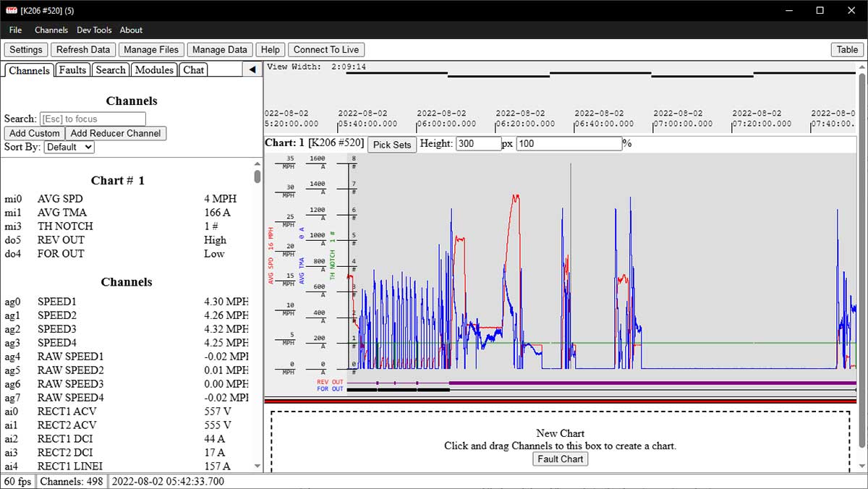This screenshot has width=868, height=489.
Task: Click the Refresh Data button
Action: (83, 49)
